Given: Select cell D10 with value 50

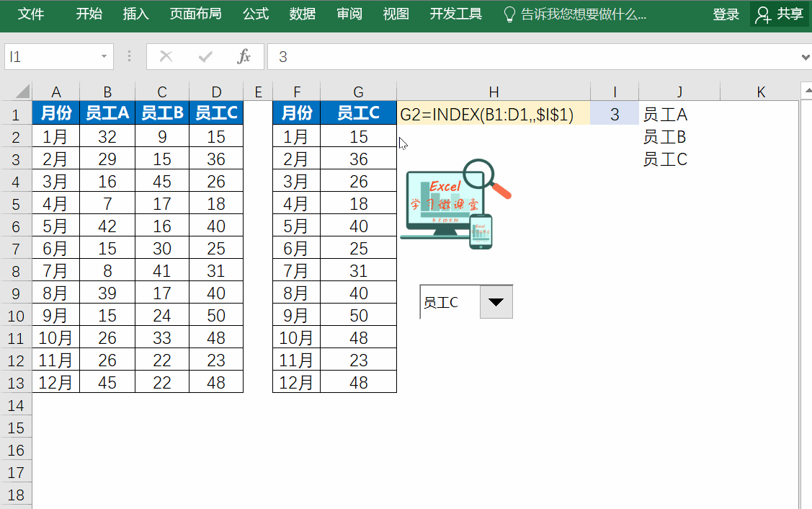Looking at the screenshot, I should [x=216, y=315].
